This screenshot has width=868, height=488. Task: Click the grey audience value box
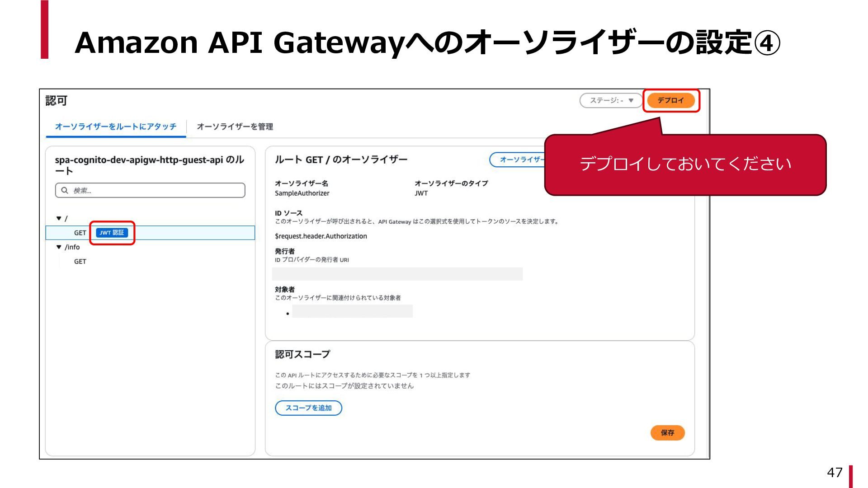tap(352, 311)
